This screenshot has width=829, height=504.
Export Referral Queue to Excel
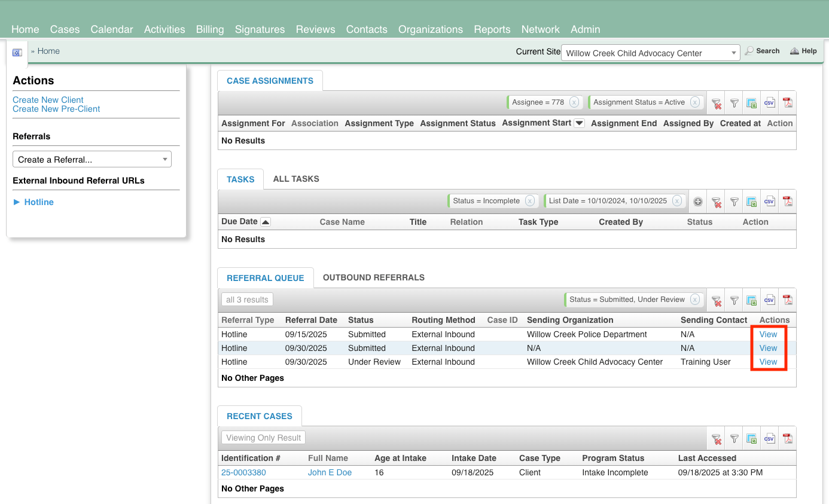(x=752, y=300)
